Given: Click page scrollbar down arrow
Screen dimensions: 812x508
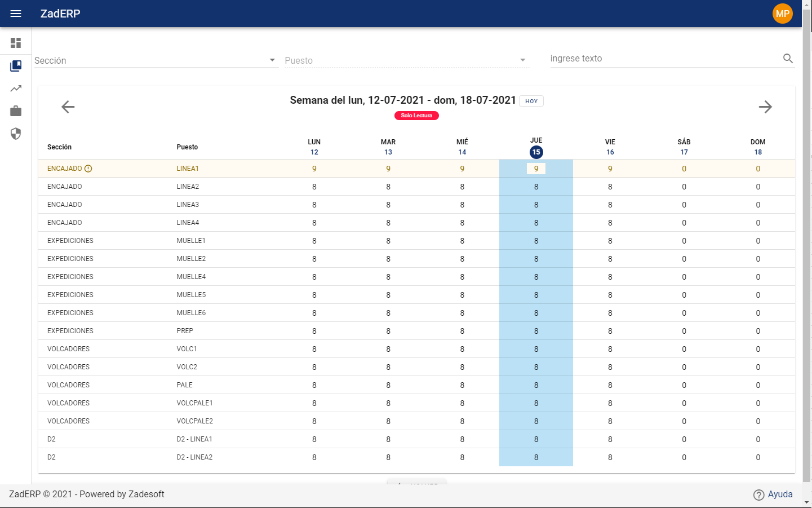Looking at the screenshot, I should click(807, 502).
